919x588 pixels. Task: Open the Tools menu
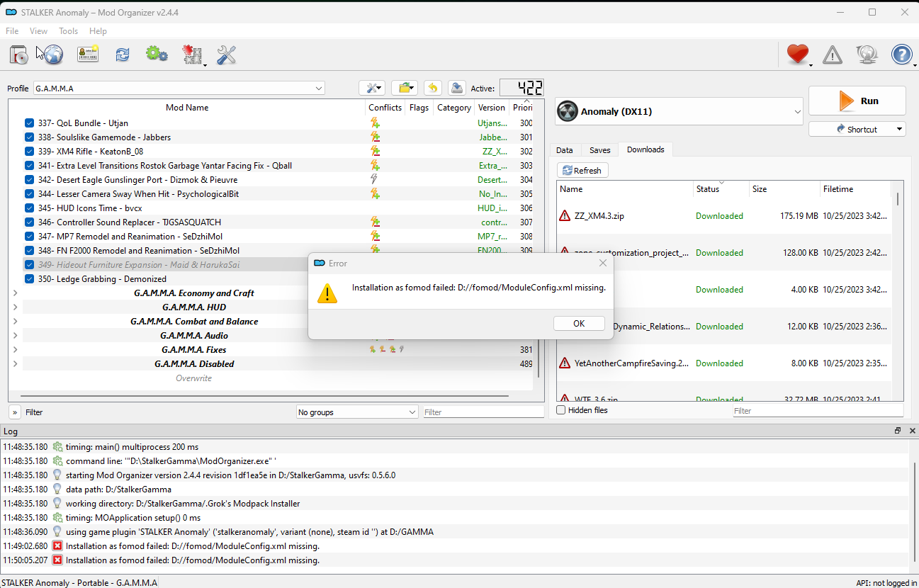coord(68,31)
